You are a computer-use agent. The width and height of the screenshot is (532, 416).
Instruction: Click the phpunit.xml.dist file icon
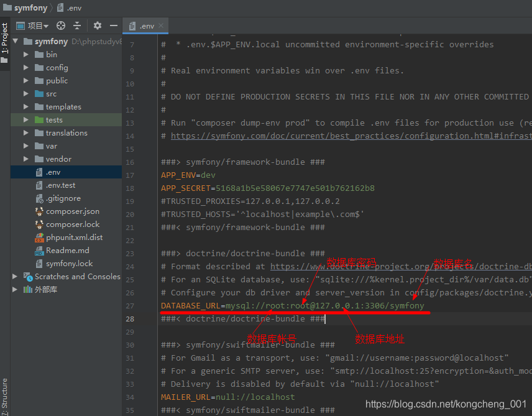pyautogui.click(x=39, y=238)
